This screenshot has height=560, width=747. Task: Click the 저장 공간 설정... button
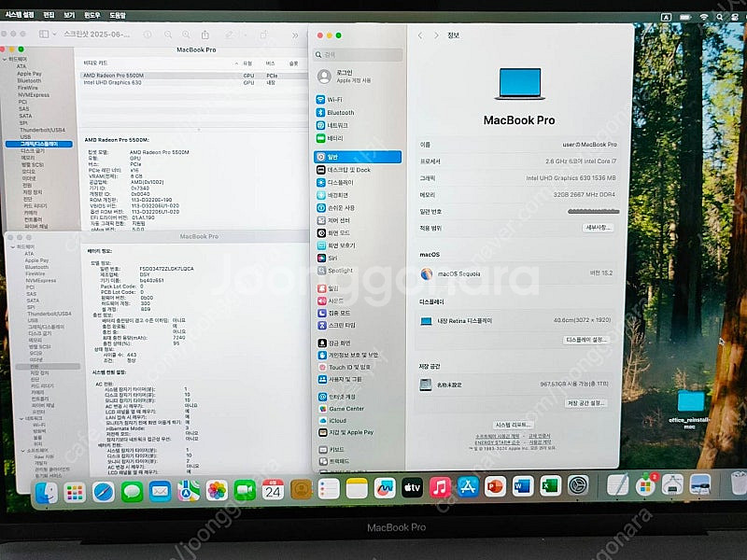[586, 403]
